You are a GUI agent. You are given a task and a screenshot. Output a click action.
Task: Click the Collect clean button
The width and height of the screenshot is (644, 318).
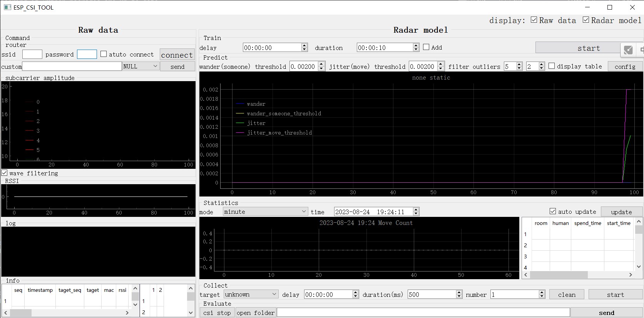coord(567,295)
